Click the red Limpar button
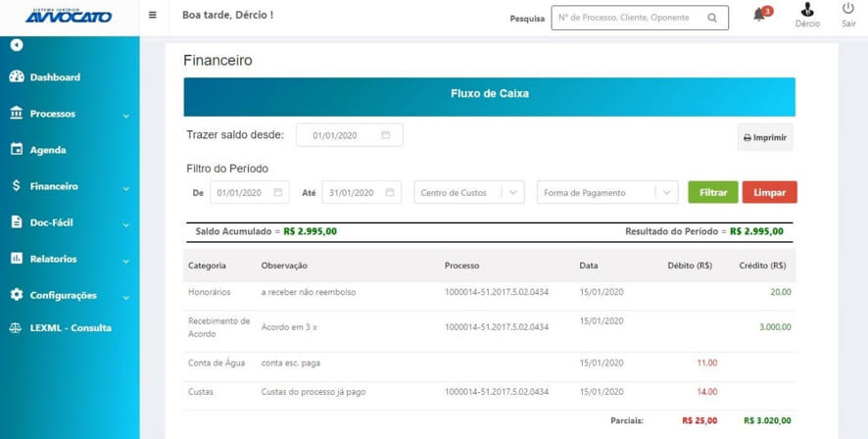The width and height of the screenshot is (868, 439). (769, 193)
